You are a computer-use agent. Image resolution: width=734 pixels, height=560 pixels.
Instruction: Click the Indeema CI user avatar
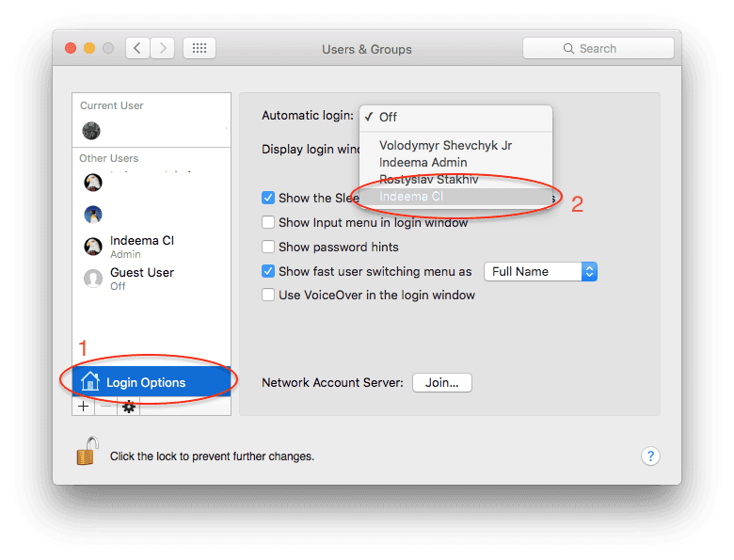pos(93,247)
